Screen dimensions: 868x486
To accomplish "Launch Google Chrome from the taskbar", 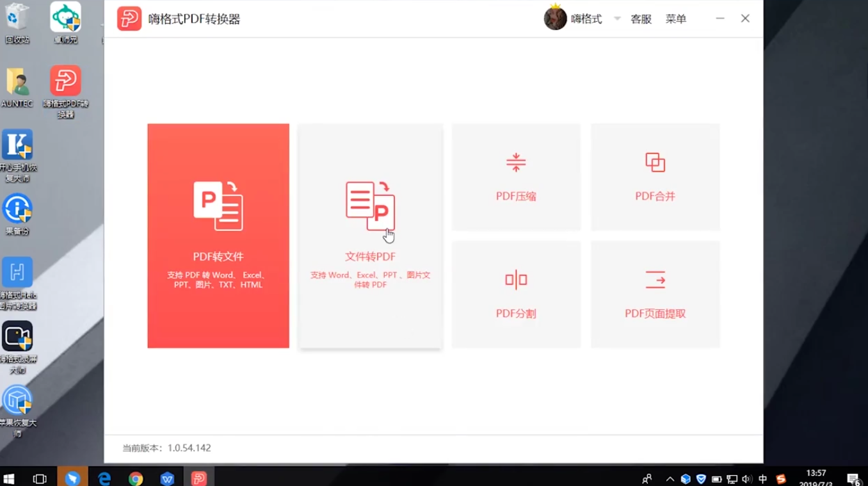I will point(136,478).
